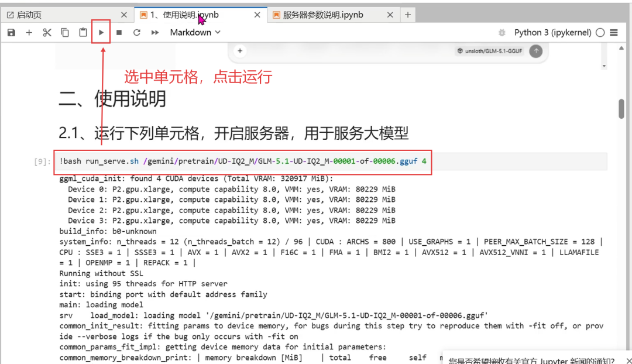
Task: Select the cell execution prompt [9]:
Action: pyautogui.click(x=42, y=162)
